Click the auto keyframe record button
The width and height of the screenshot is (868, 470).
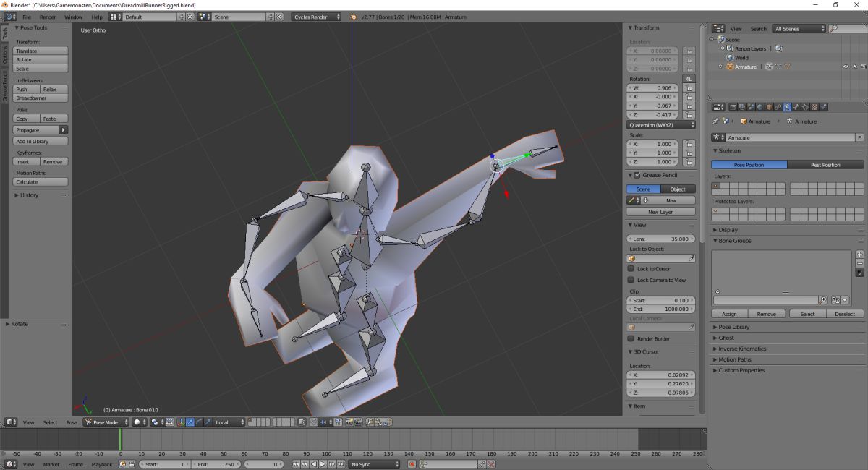pos(412,464)
